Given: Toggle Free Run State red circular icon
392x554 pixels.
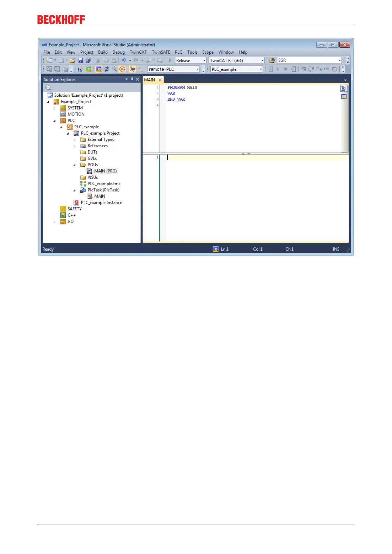Looking at the screenshot, I should pyautogui.click(x=122, y=69).
